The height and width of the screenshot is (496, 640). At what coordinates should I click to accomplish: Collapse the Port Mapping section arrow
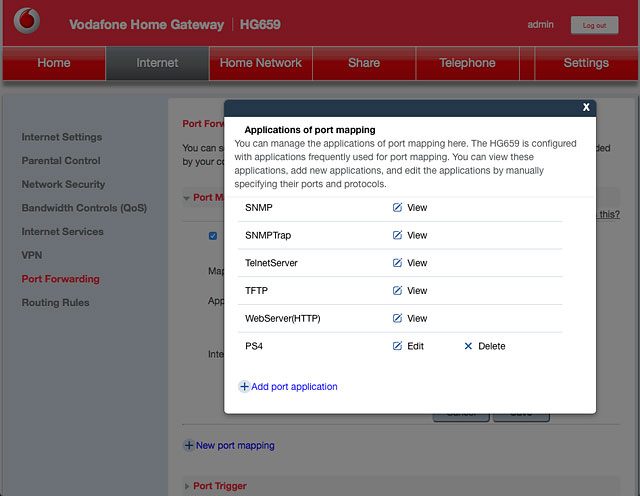[187, 198]
